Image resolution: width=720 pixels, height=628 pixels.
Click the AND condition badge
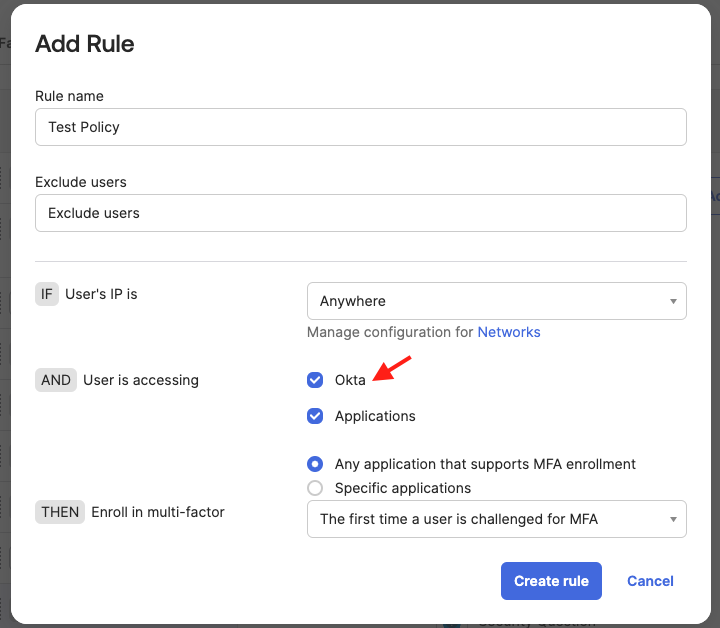[56, 380]
